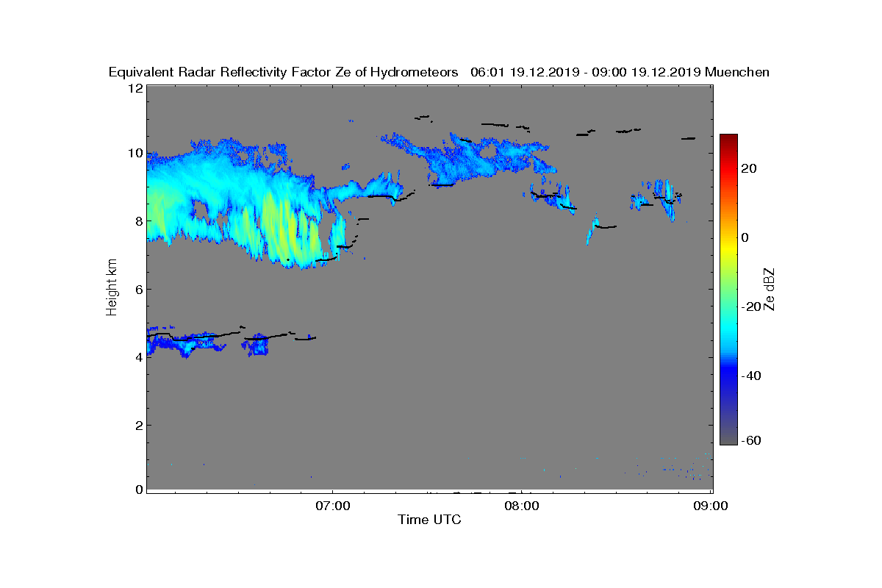The image size is (882, 588).
Task: Click the dark red top of the colorbar
Action: (728, 139)
